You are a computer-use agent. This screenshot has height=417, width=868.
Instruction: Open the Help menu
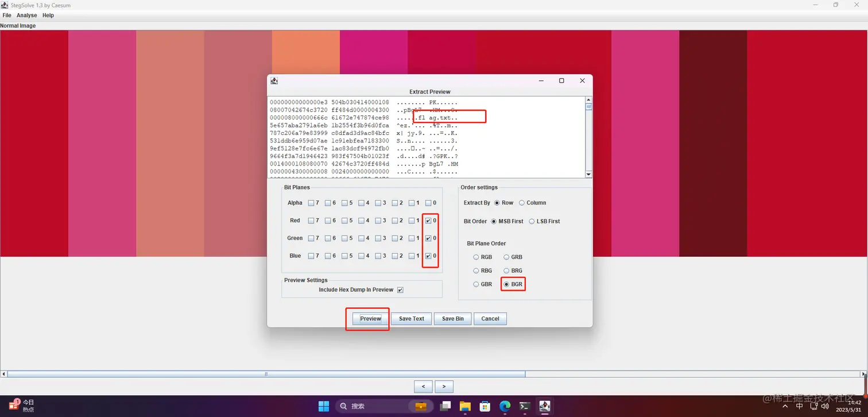point(48,16)
